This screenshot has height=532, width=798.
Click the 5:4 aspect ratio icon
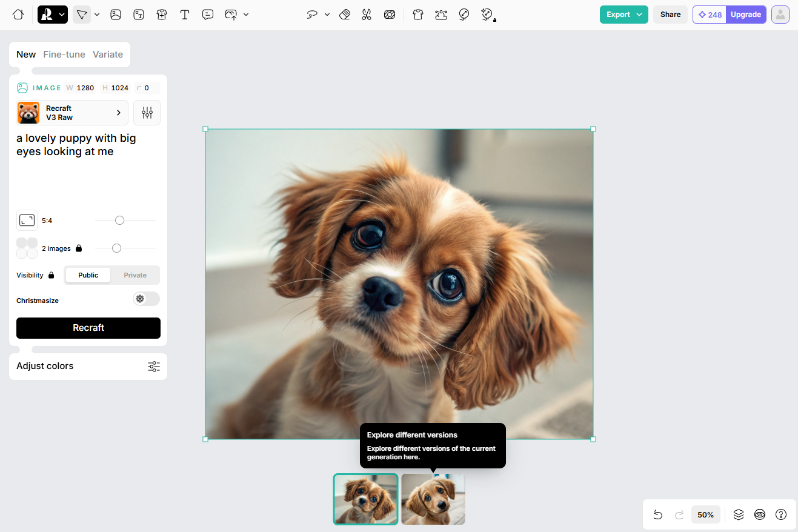(27, 221)
